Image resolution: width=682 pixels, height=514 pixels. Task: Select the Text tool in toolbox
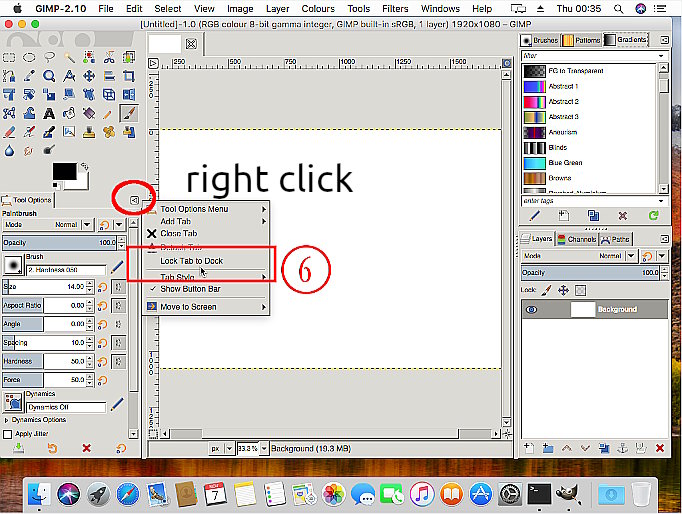pos(49,113)
